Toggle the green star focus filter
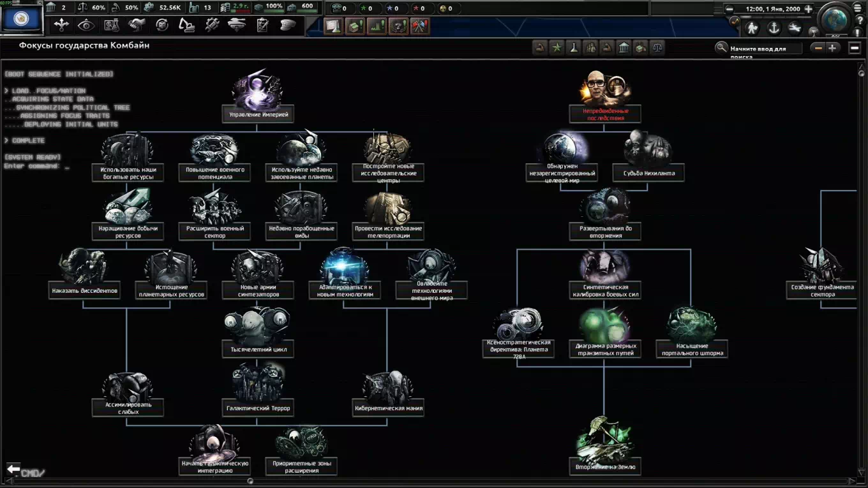This screenshot has height=488, width=868. tap(557, 48)
